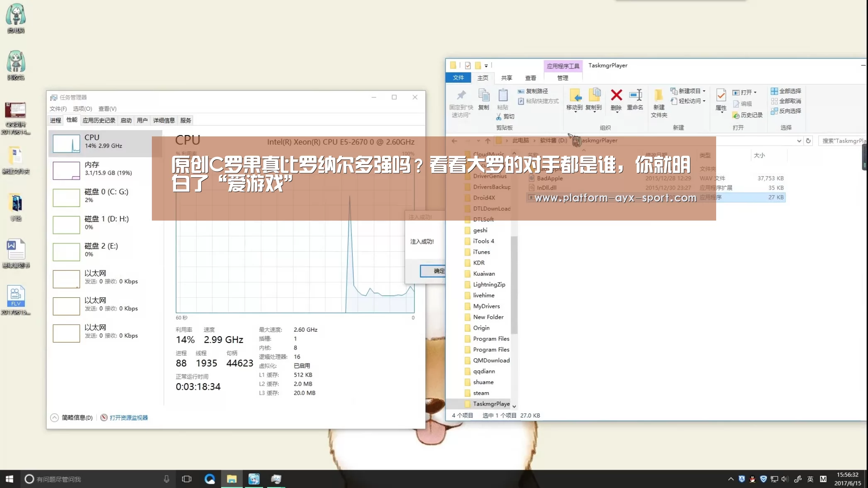Open 文件(F) menu in Task Manager
868x488 pixels.
pyautogui.click(x=58, y=109)
